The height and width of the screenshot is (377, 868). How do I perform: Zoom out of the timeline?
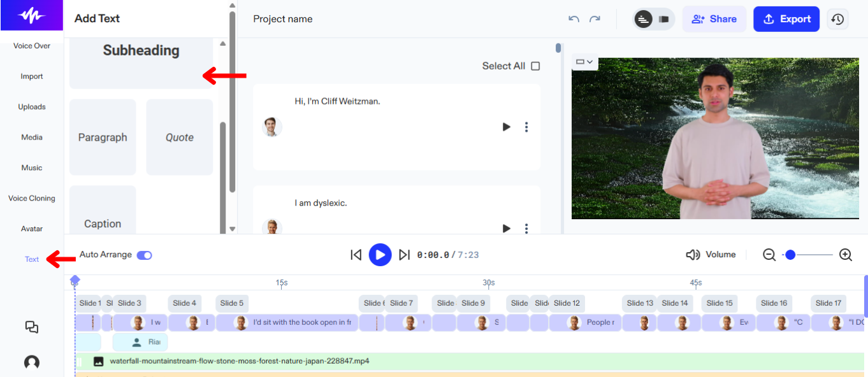(x=769, y=254)
